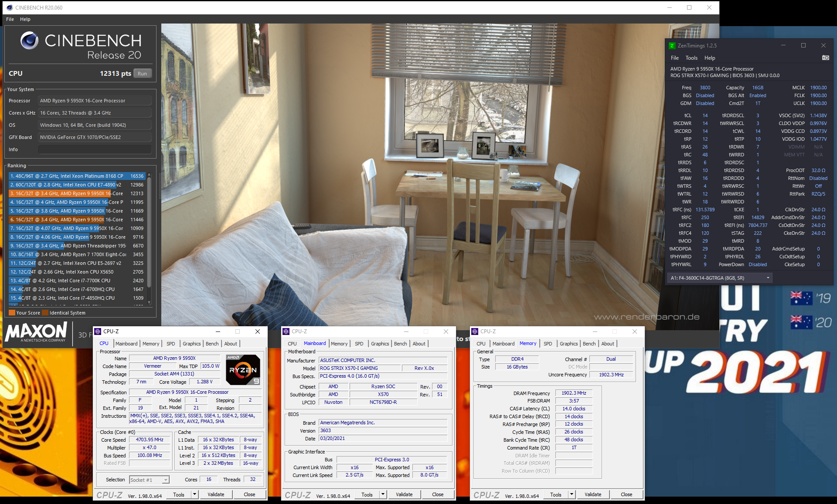Image resolution: width=837 pixels, height=504 pixels.
Task: Open About tab in CPU-Z Memory window
Action: pyautogui.click(x=608, y=344)
